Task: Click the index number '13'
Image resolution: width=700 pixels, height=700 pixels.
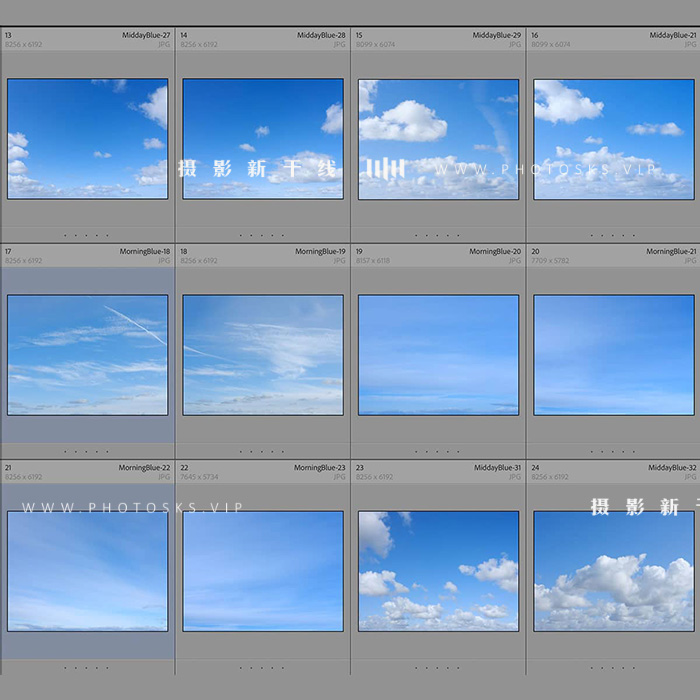Action: [8, 35]
